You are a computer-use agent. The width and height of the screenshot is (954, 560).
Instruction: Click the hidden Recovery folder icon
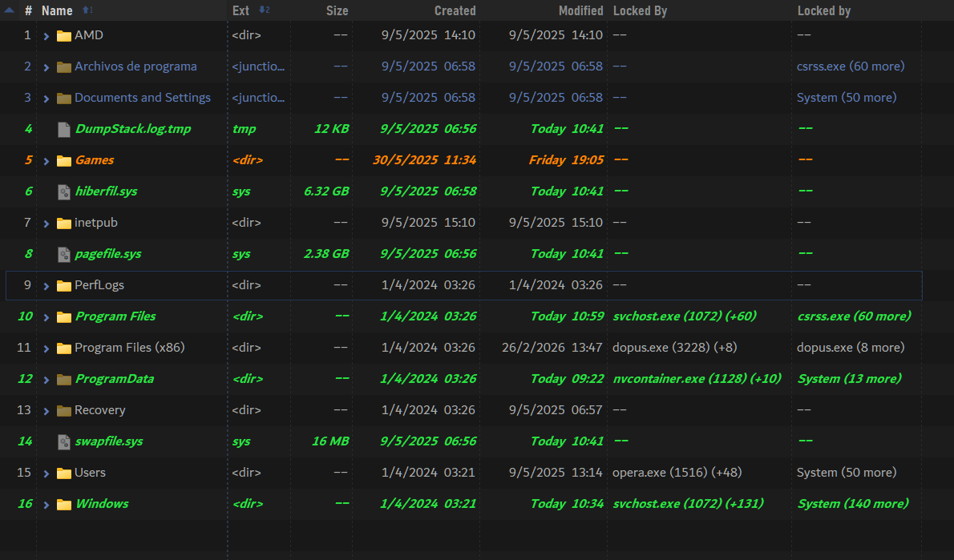(64, 410)
